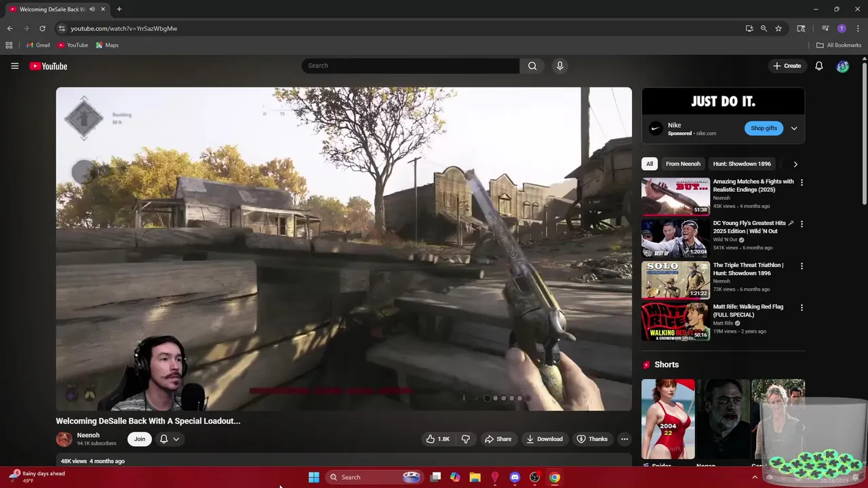Open Chrome profile avatar T
This screenshot has width=868, height=488.
[x=842, y=28]
